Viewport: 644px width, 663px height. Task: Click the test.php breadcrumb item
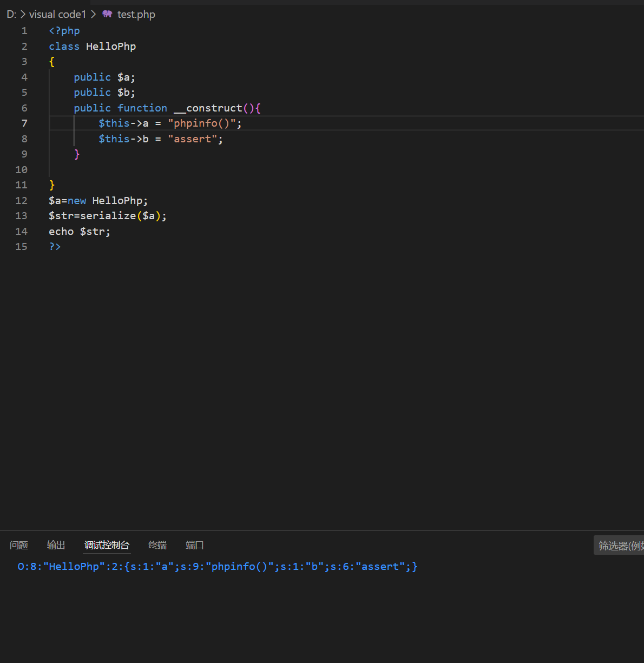pos(136,14)
